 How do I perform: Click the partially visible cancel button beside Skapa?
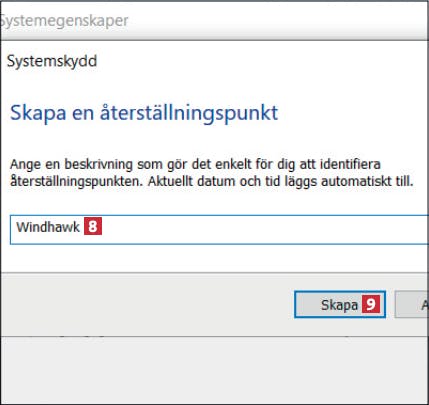point(412,304)
